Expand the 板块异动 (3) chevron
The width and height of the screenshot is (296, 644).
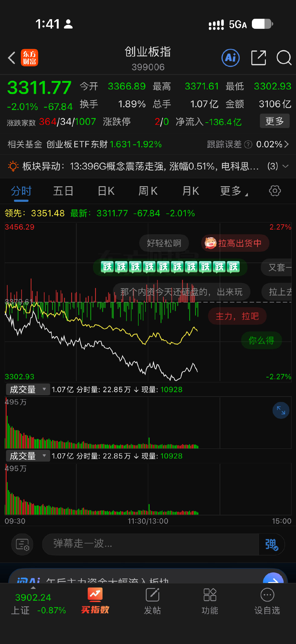pyautogui.click(x=286, y=166)
